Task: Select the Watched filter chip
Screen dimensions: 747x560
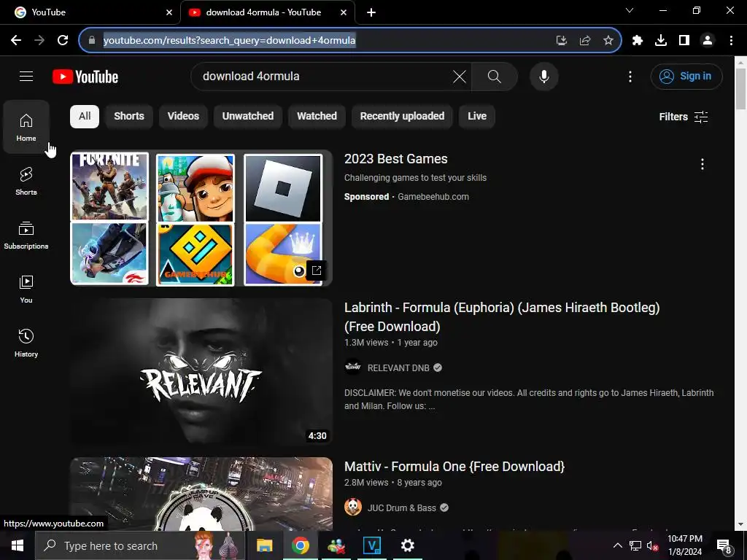Action: [317, 116]
